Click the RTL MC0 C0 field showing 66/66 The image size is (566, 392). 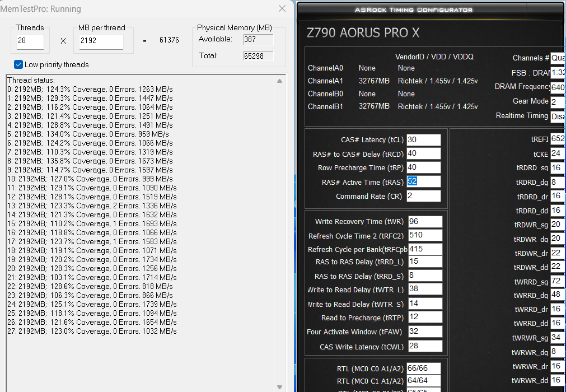click(x=424, y=368)
